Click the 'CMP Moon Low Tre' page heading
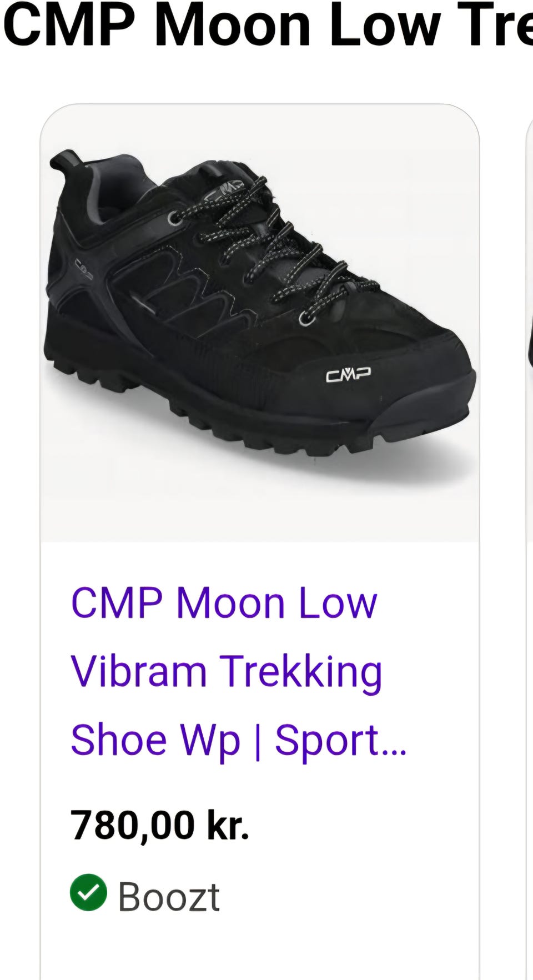Image resolution: width=533 pixels, height=980 pixels. tap(266, 25)
